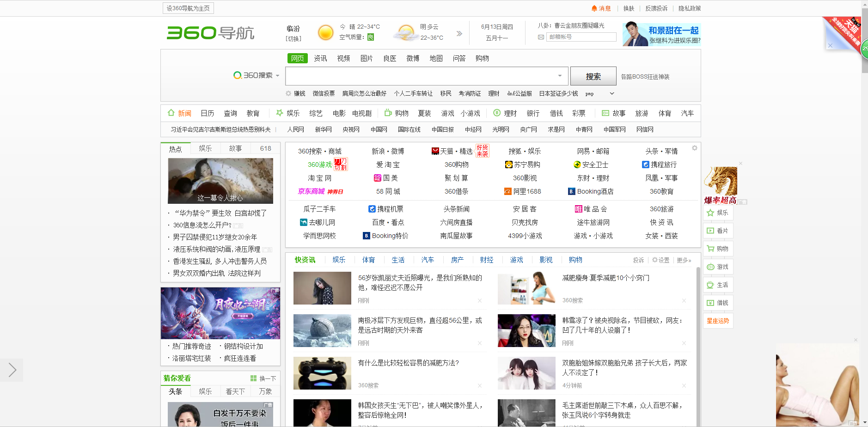Expand the hot-words chevron next to pmp
Viewport: 868px width, 427px height.
tap(611, 93)
